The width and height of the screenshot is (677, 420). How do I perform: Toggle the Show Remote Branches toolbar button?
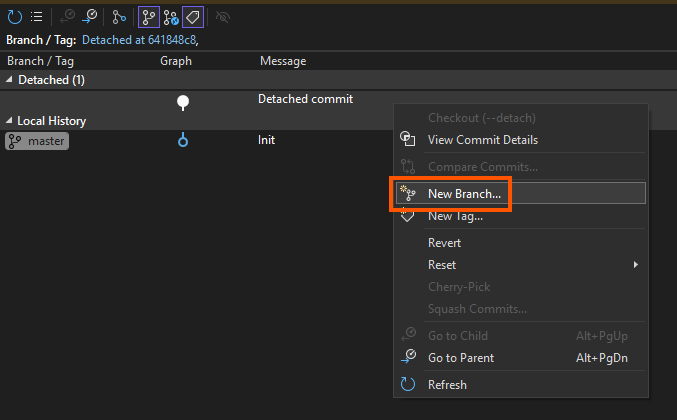(171, 17)
